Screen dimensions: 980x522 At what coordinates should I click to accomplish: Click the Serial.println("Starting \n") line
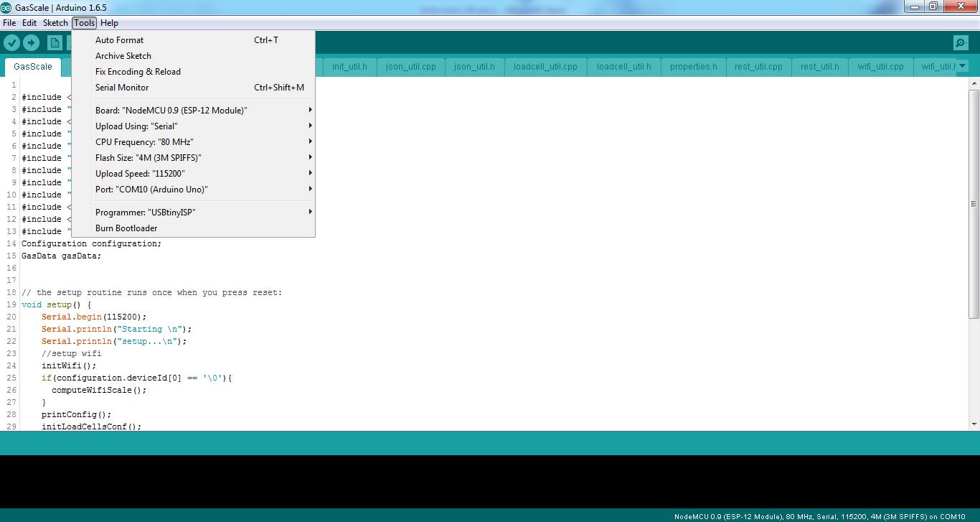pos(117,329)
